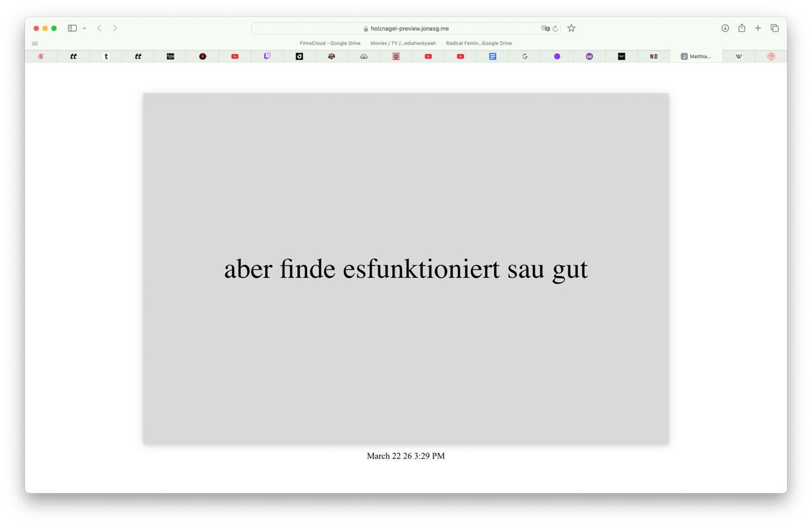Go back to the previous page
The image size is (812, 526).
(x=100, y=28)
